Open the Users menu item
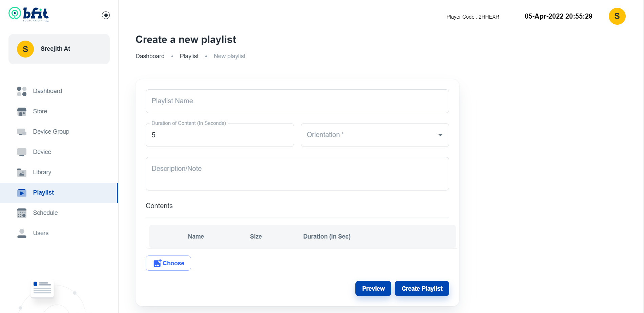 (59, 233)
